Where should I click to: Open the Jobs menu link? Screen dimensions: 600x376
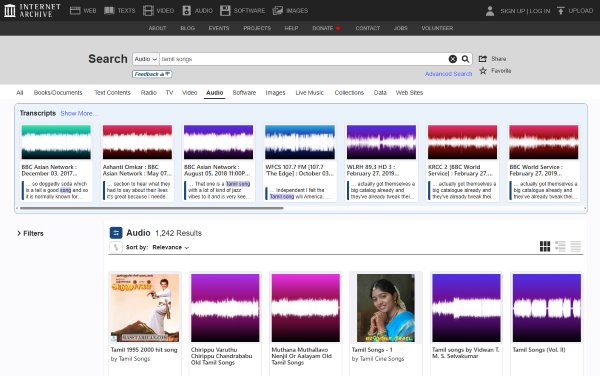pos(401,28)
